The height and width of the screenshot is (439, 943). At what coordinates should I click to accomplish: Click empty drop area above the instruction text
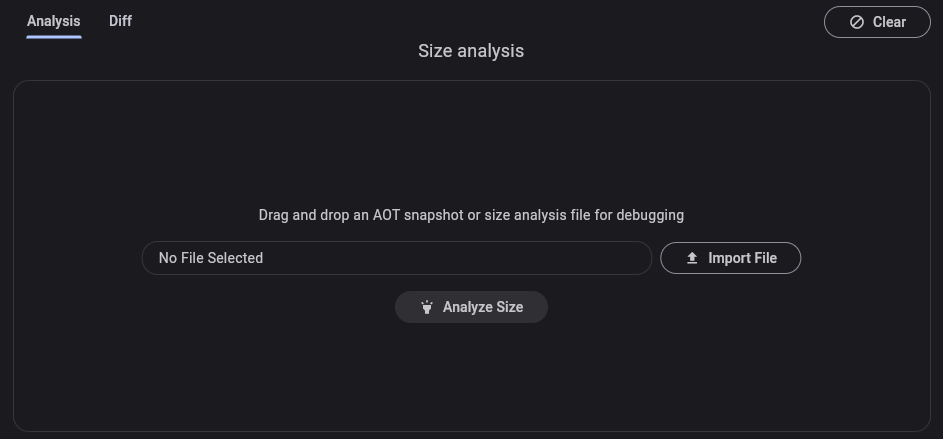click(x=471, y=145)
